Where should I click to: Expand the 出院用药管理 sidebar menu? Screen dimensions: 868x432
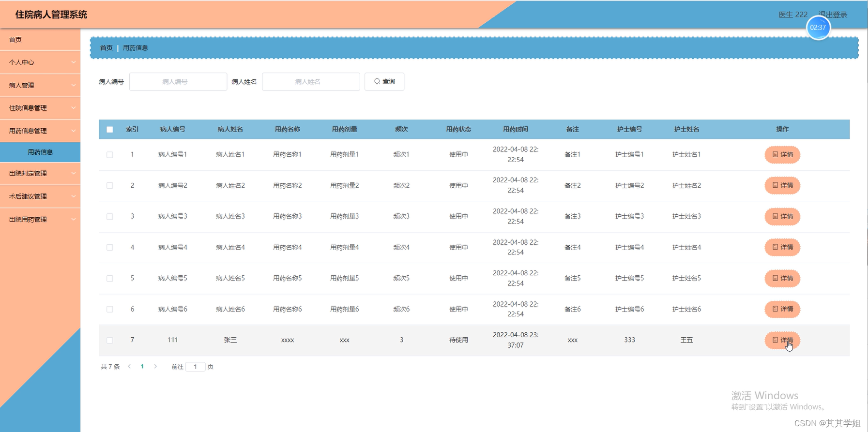(40, 219)
